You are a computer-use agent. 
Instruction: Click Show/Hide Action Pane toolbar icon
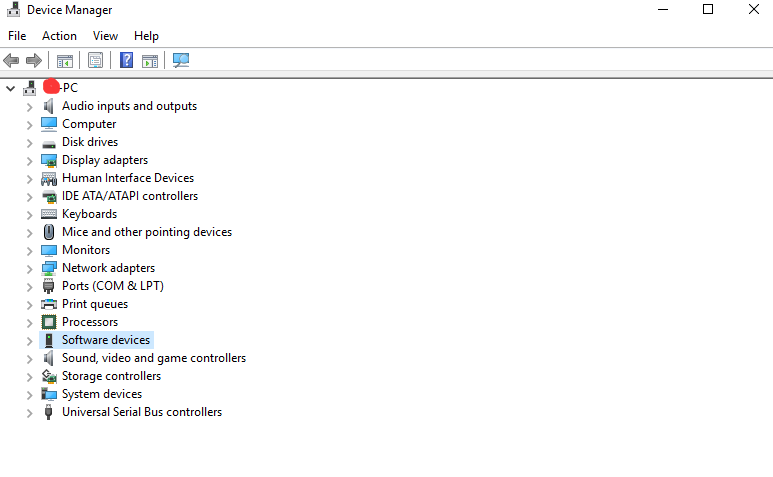coord(150,61)
